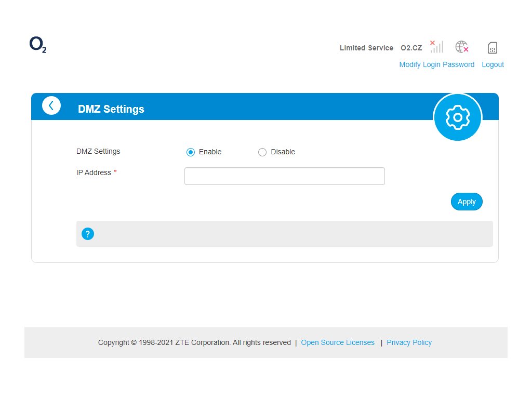The height and width of the screenshot is (399, 532).
Task: Log out using the Logout link
Action: [493, 64]
